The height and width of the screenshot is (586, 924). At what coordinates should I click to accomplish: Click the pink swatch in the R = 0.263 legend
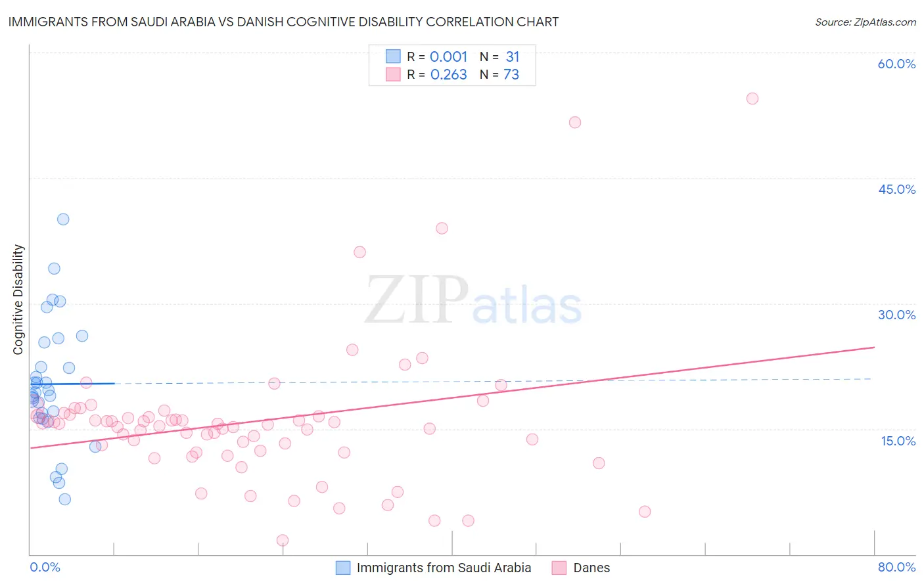tap(393, 74)
